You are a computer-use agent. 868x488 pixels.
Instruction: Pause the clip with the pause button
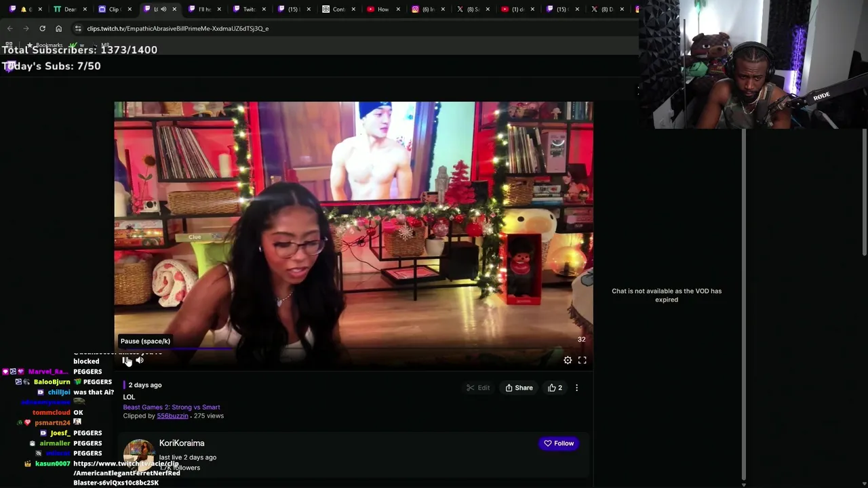point(125,360)
